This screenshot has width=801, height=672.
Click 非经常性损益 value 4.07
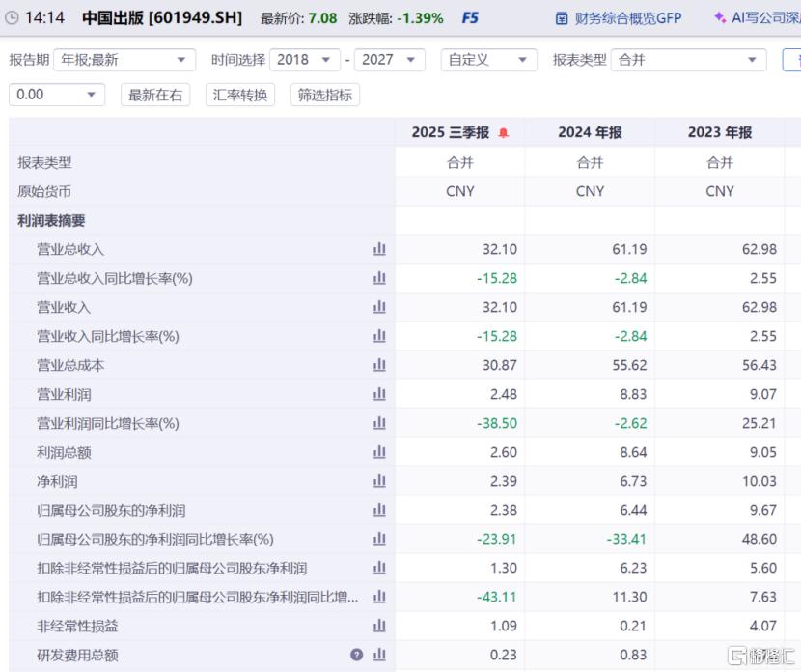pos(762,626)
